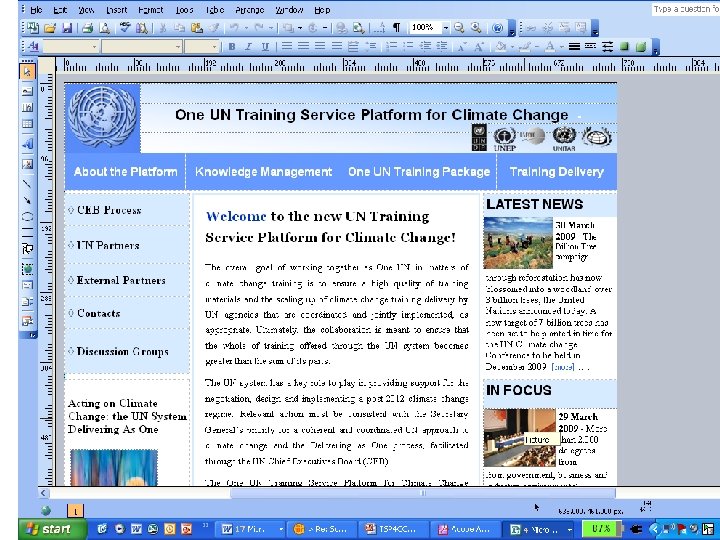Select the WordArt tool

(28, 144)
